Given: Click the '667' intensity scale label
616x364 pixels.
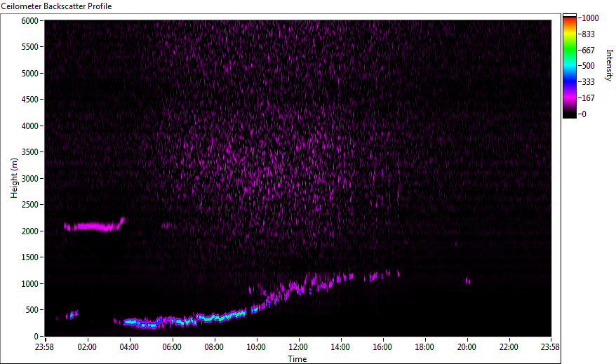Looking at the screenshot, I should pyautogui.click(x=588, y=50).
